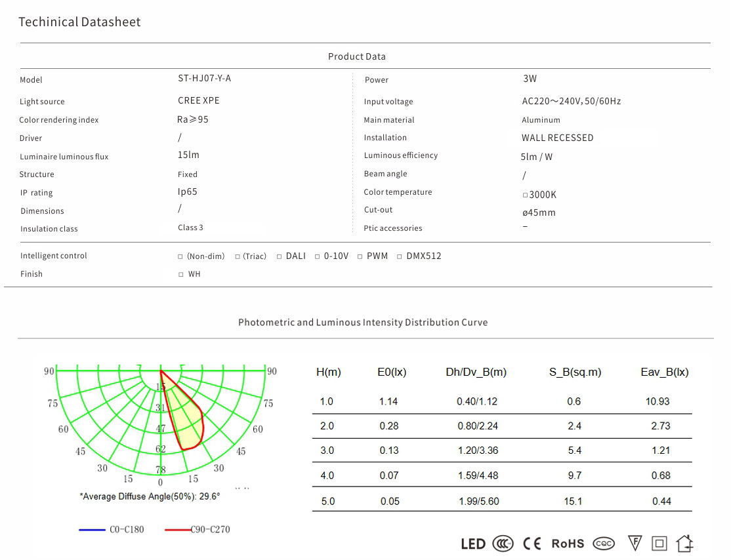Screen dimensions: 731x560
Task: Enable the DMX512 checkbox
Action: 400,256
